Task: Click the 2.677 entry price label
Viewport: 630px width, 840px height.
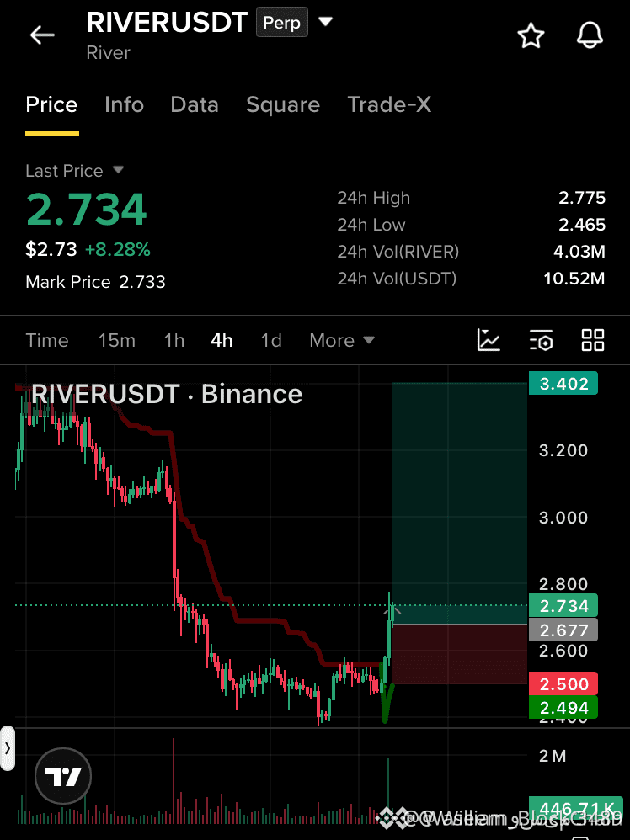Action: tap(563, 630)
